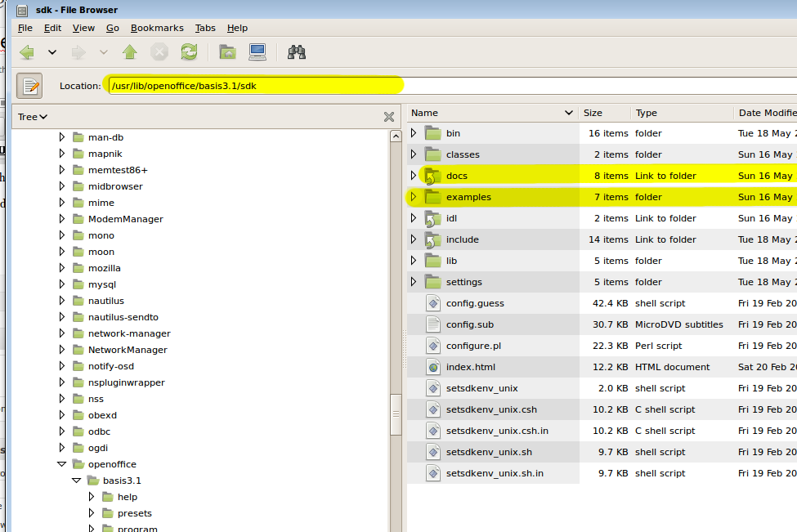Open the Back history dropdown arrow
The height and width of the screenshot is (532, 797).
click(51, 52)
